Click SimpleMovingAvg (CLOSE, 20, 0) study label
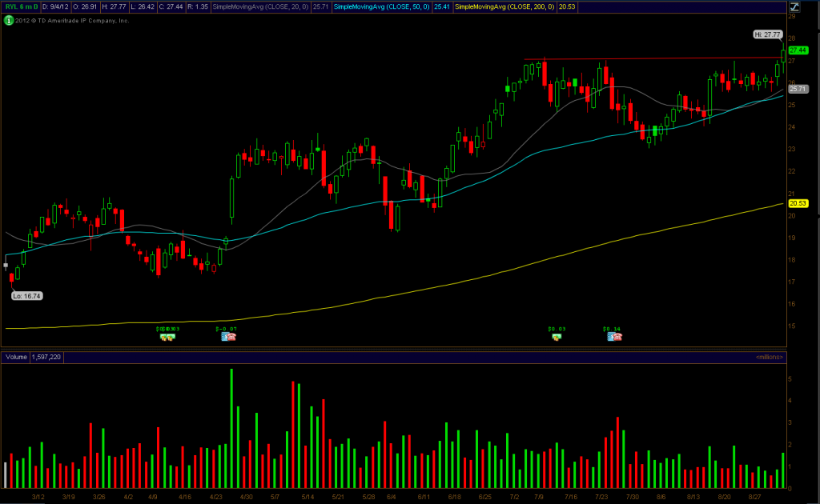820x504 pixels. point(260,6)
